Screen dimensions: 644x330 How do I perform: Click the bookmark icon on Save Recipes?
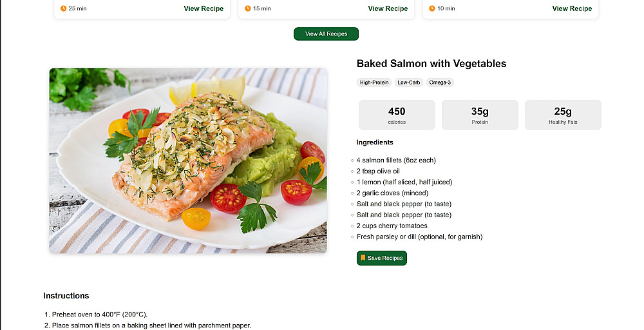pyautogui.click(x=363, y=258)
